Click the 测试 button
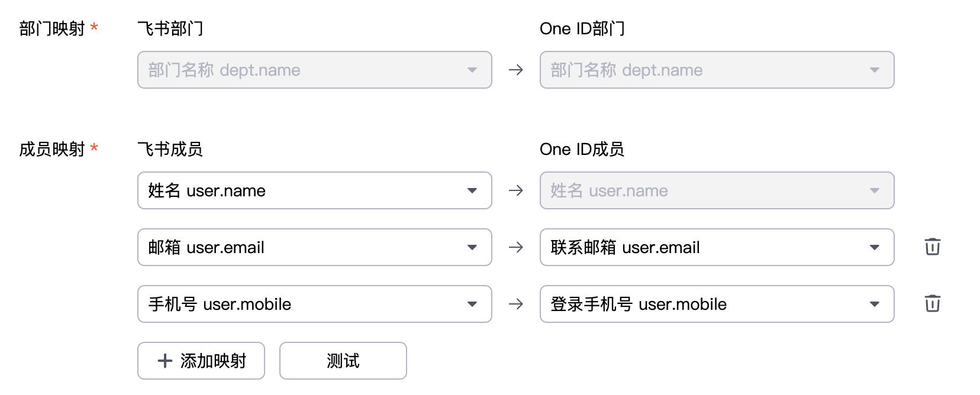 point(343,361)
